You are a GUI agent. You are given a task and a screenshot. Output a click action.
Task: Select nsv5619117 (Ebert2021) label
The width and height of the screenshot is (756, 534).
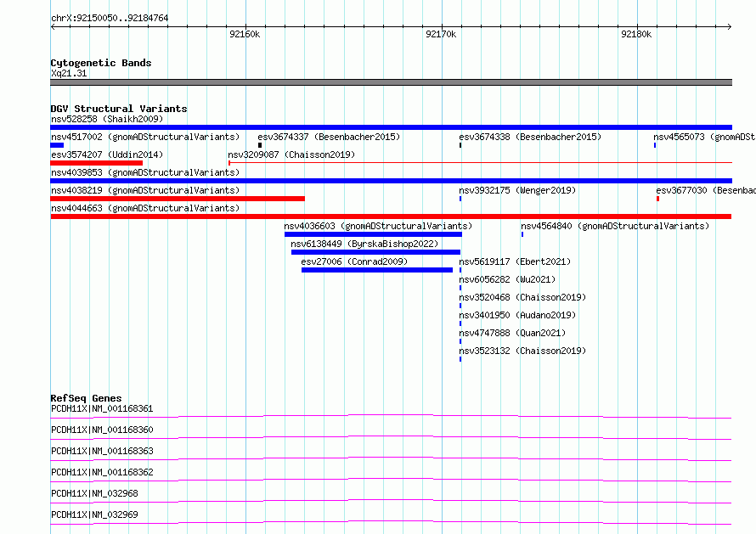tap(515, 261)
